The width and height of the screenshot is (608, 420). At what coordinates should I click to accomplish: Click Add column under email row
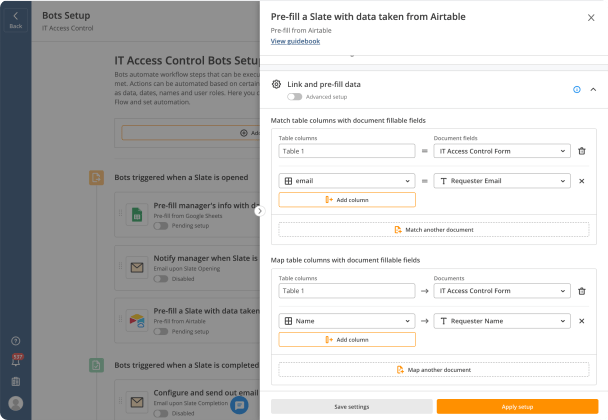coord(347,200)
